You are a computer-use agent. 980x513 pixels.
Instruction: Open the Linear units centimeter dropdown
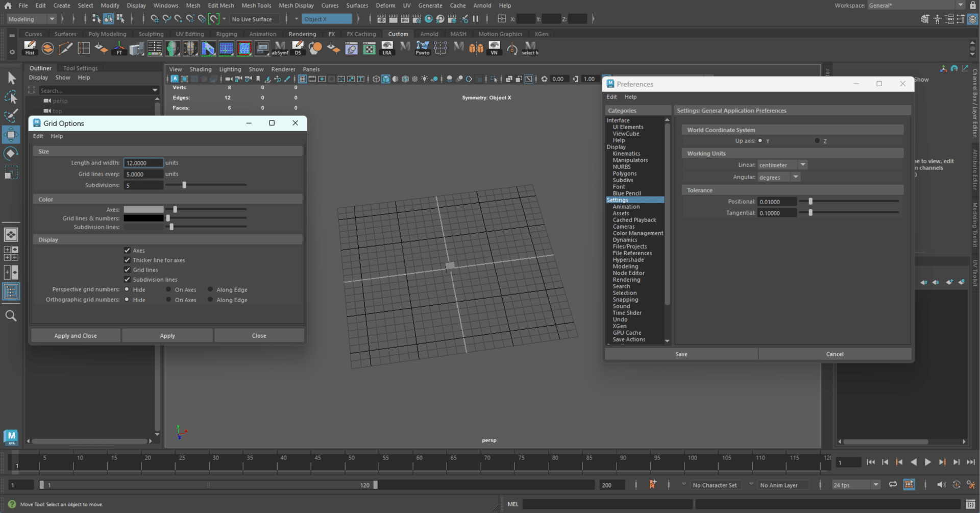pyautogui.click(x=803, y=164)
